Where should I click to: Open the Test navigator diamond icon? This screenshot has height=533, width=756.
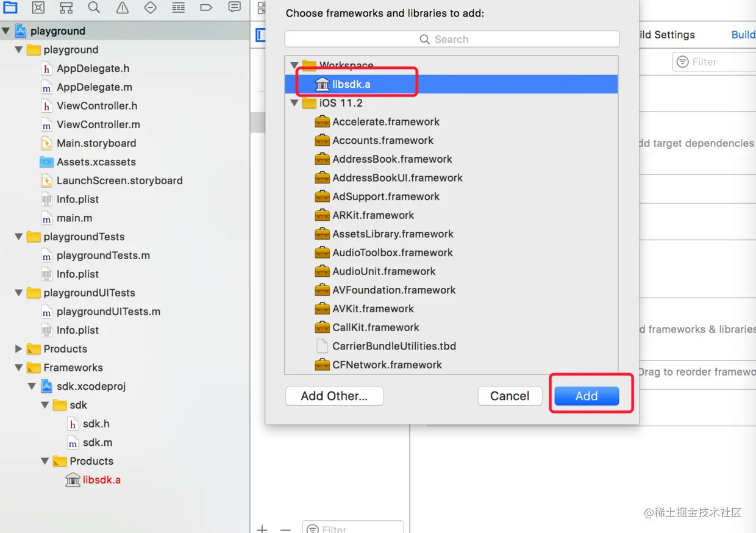click(151, 7)
